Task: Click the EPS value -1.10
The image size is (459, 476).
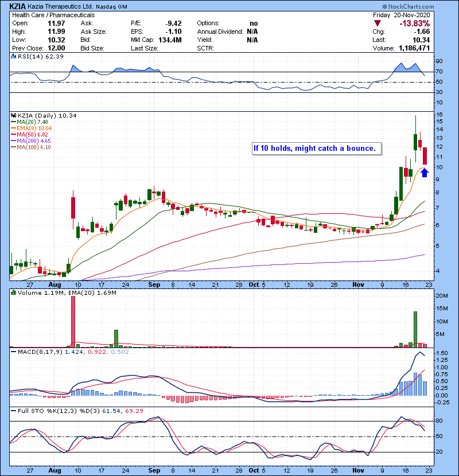Action: [x=173, y=32]
